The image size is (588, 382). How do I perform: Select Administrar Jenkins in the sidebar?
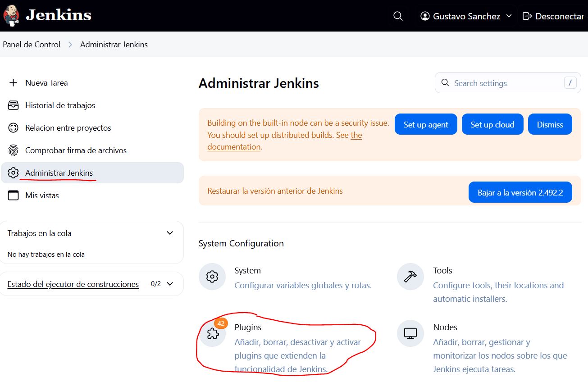(x=60, y=173)
